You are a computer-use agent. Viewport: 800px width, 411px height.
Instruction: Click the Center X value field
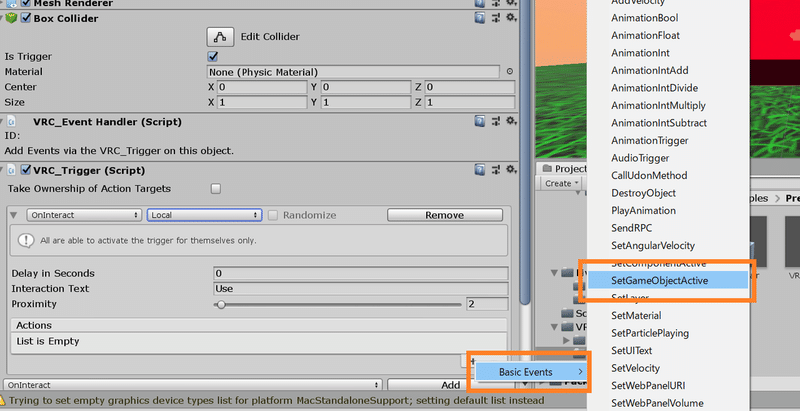[x=262, y=87]
